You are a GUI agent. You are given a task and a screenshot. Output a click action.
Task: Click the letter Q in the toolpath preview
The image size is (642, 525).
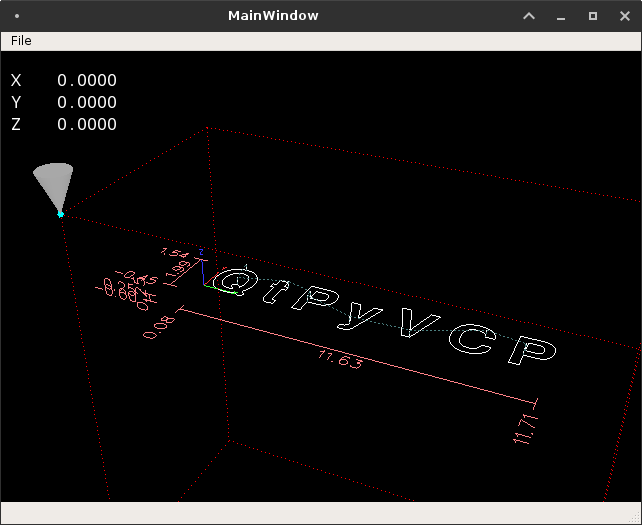tap(235, 281)
